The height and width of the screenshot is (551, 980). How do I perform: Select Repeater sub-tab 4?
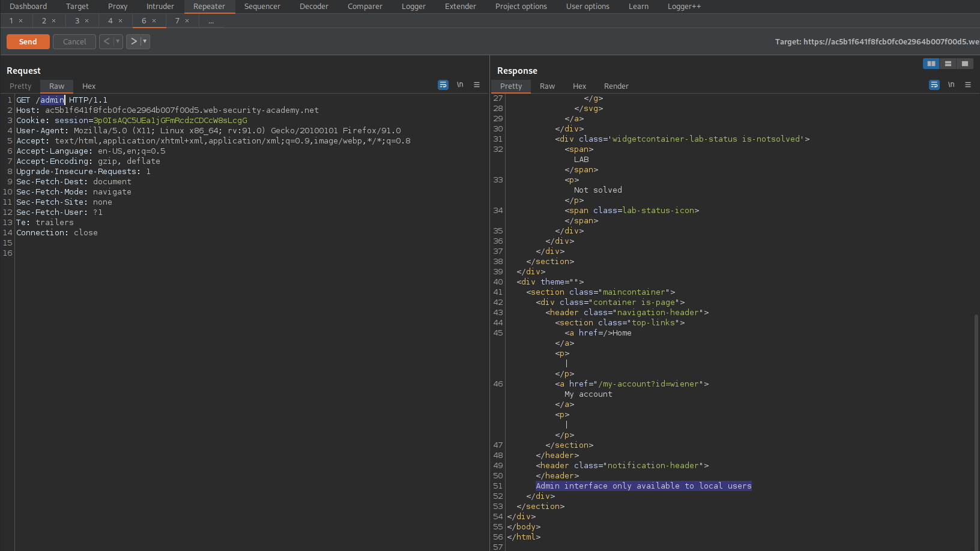[110, 21]
